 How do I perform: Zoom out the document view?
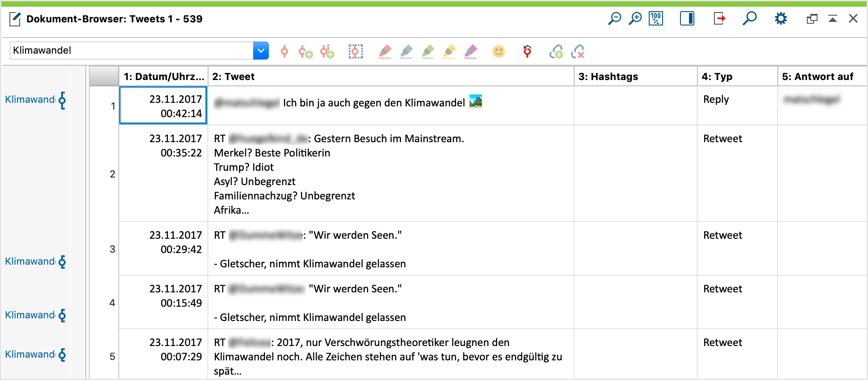(x=614, y=18)
